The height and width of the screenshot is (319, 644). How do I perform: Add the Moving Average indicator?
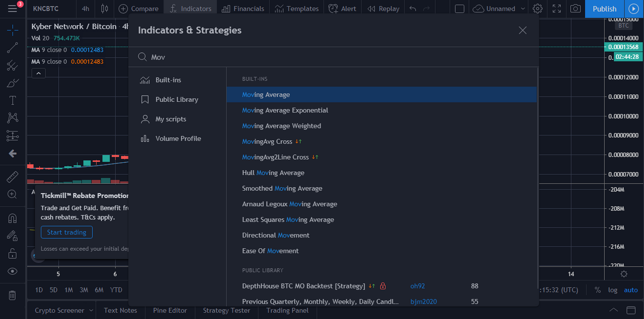point(381,94)
